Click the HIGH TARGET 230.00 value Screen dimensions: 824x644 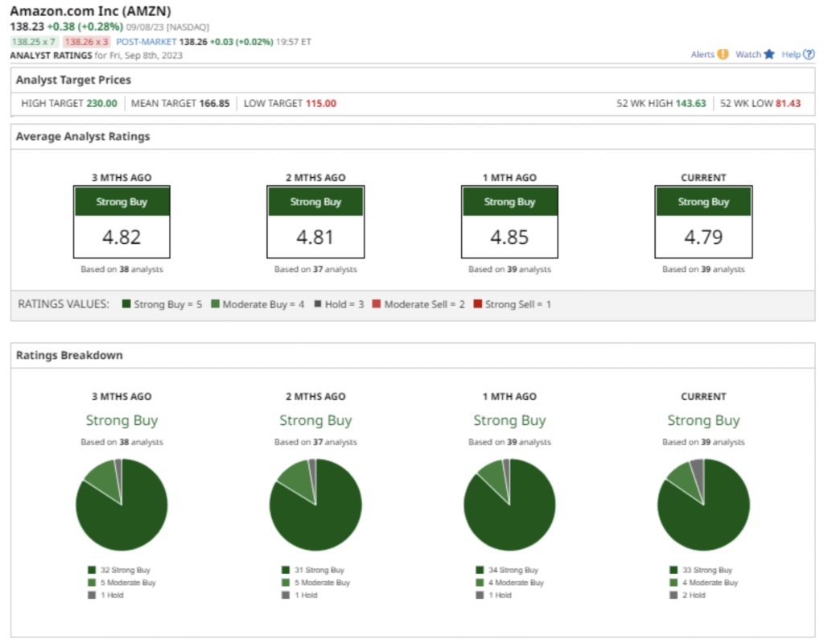point(102,104)
